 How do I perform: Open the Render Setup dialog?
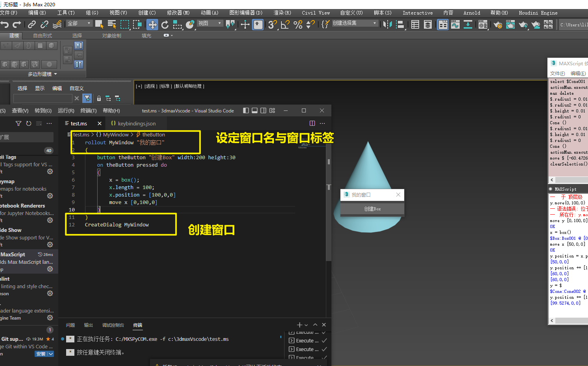pyautogui.click(x=497, y=24)
